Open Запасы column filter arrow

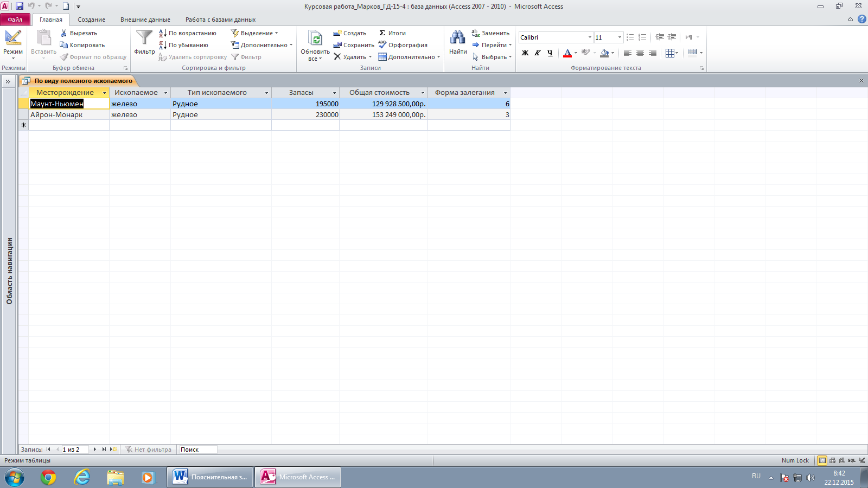pyautogui.click(x=334, y=93)
